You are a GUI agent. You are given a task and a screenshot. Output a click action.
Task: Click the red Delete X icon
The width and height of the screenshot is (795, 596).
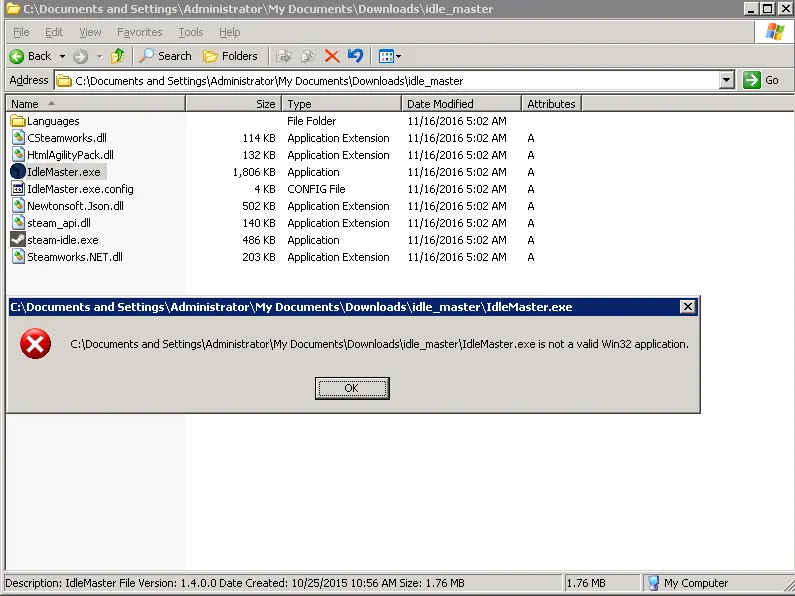pyautogui.click(x=332, y=56)
